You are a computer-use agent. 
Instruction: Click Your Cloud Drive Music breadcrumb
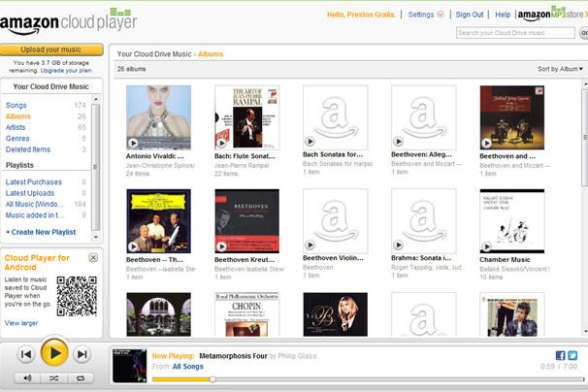(x=154, y=54)
